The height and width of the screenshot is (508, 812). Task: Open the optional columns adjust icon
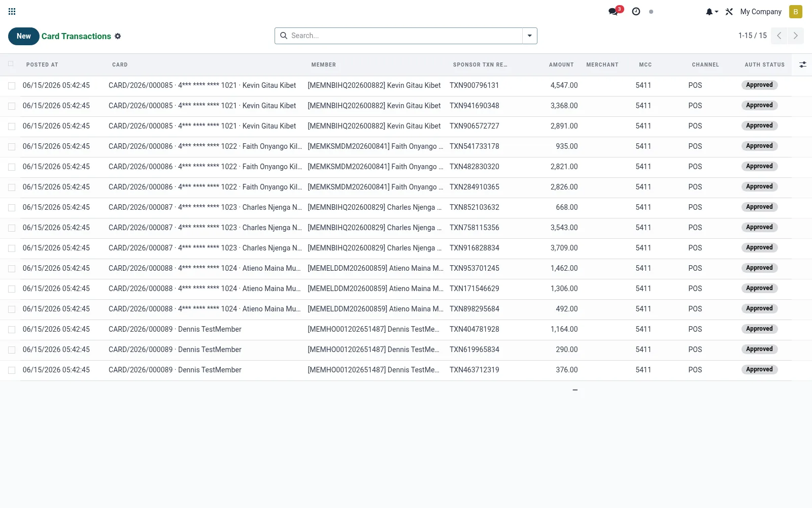coord(802,65)
